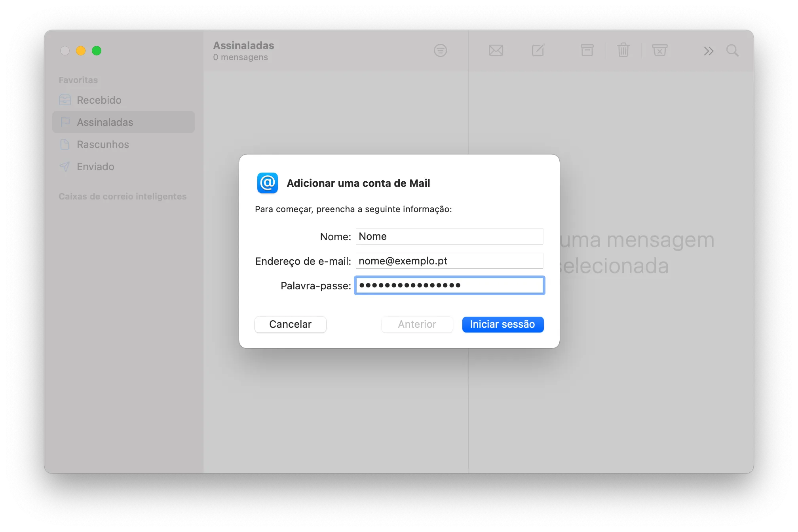Click the Rascunhos document icon
The width and height of the screenshot is (798, 532).
point(65,144)
